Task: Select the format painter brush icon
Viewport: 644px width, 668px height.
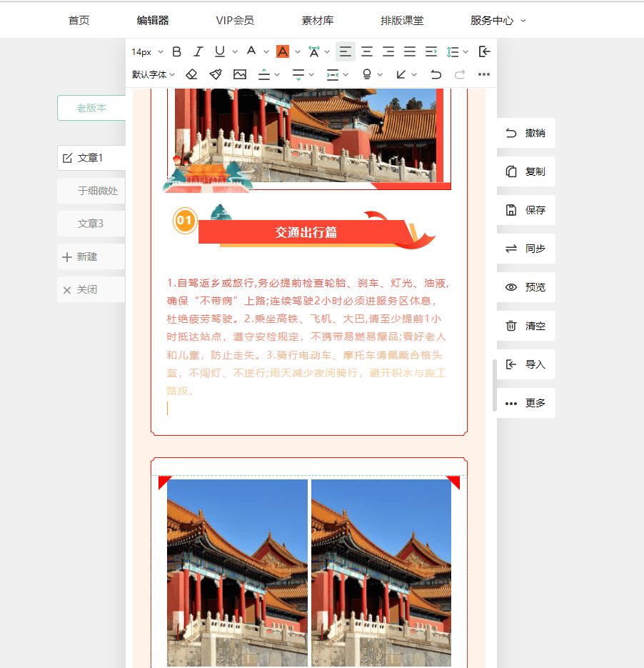Action: (216, 74)
